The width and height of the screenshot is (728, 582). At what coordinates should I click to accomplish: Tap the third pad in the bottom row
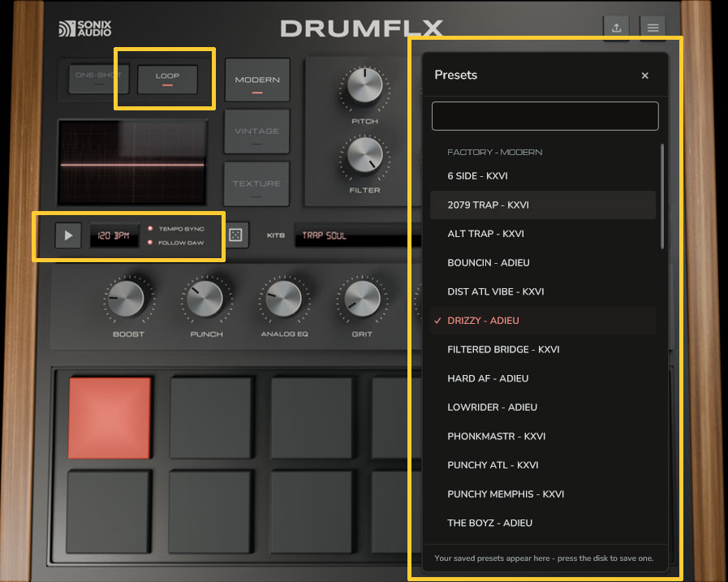click(x=312, y=512)
